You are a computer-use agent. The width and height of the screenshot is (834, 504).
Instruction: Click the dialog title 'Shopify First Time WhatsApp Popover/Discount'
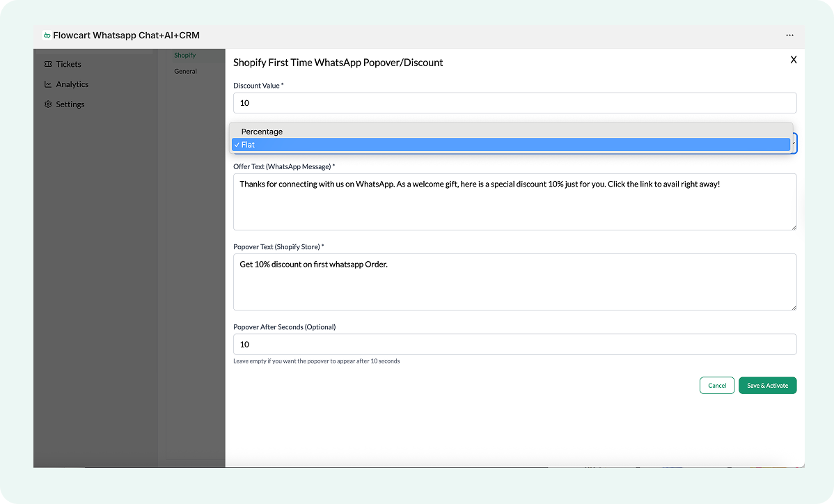pos(338,63)
